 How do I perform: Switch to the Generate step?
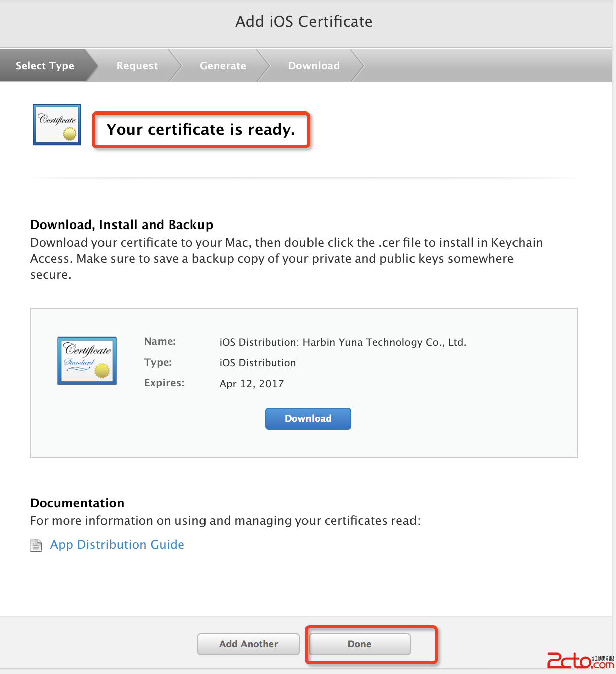(223, 66)
